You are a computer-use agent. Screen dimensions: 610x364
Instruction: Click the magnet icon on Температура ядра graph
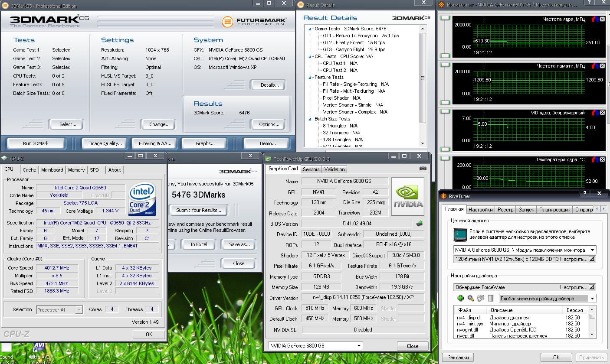click(595, 159)
